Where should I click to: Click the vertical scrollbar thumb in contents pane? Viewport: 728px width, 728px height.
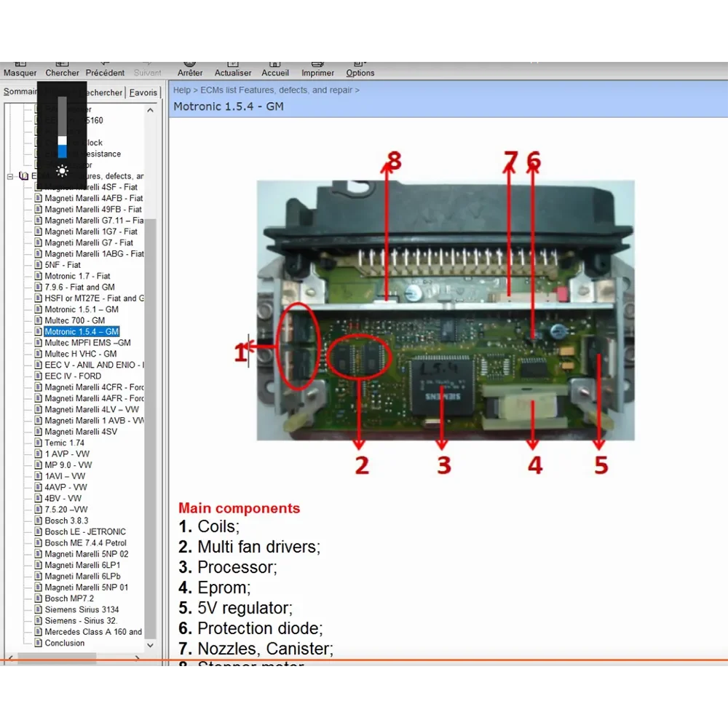[150, 427]
